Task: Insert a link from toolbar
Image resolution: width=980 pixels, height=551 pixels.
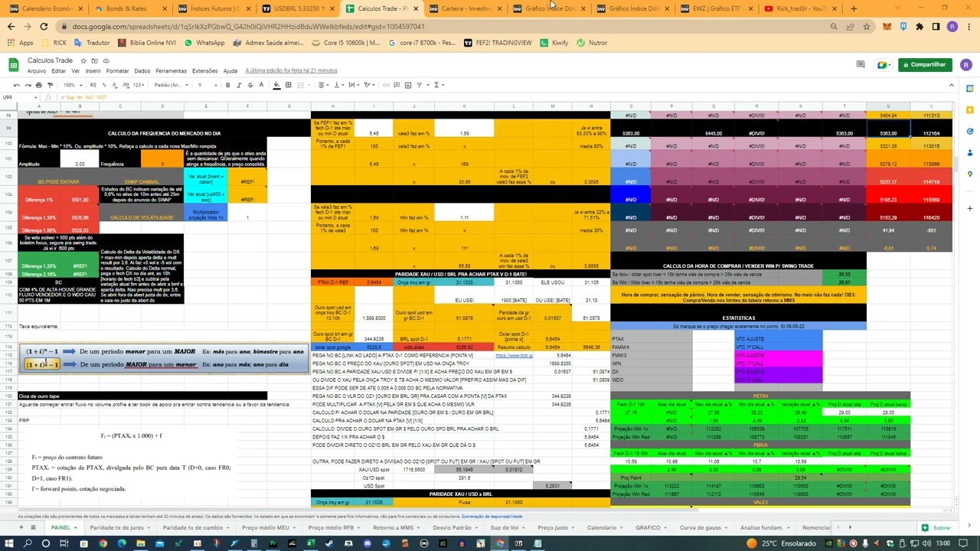Action: pyautogui.click(x=386, y=85)
